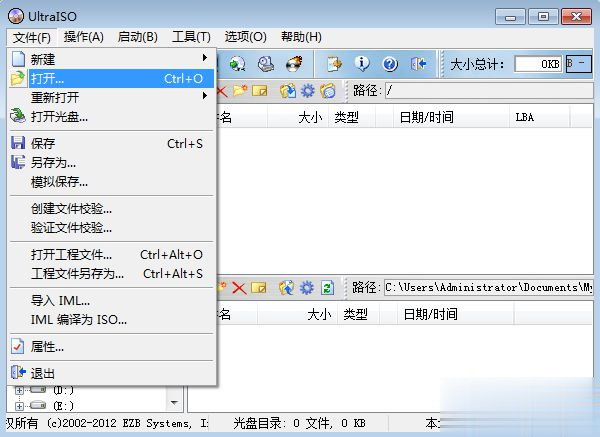The height and width of the screenshot is (437, 600).
Task: Click the drive icon beside (D:)
Action: click(38, 390)
